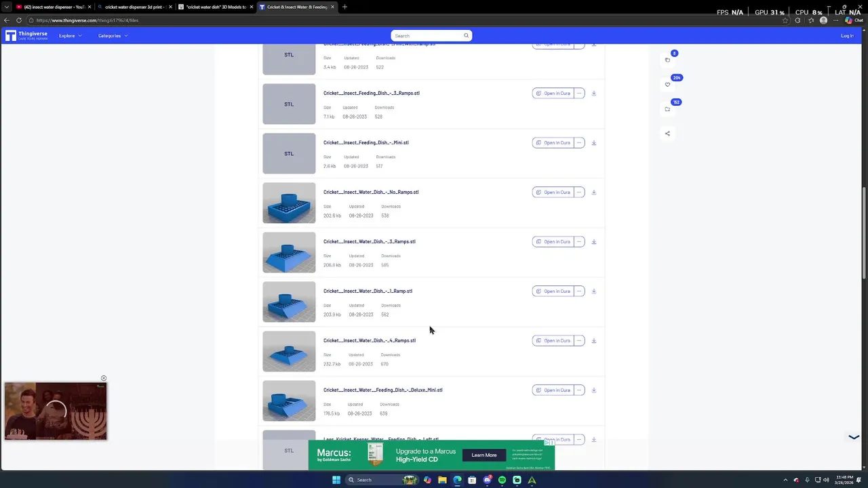This screenshot has height=488, width=868.
Task: Open more options for Feeding_Dish_Deluxe_Mini.stl
Action: point(579,390)
